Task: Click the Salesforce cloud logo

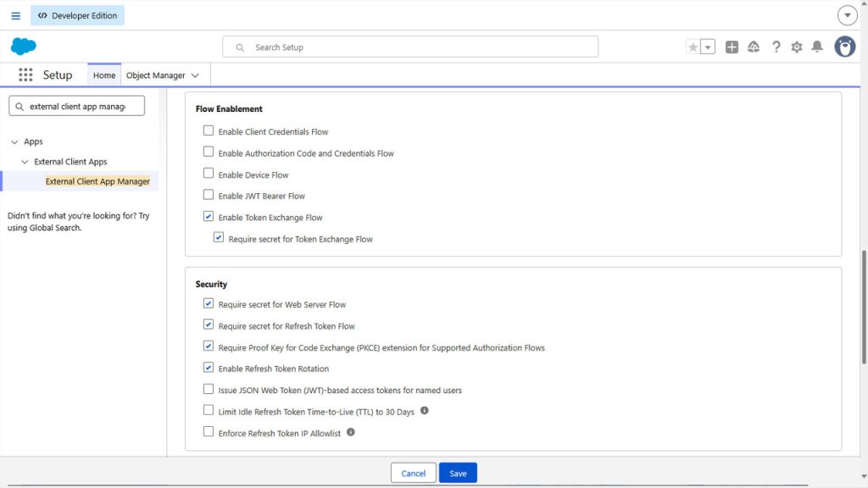Action: 23,47
